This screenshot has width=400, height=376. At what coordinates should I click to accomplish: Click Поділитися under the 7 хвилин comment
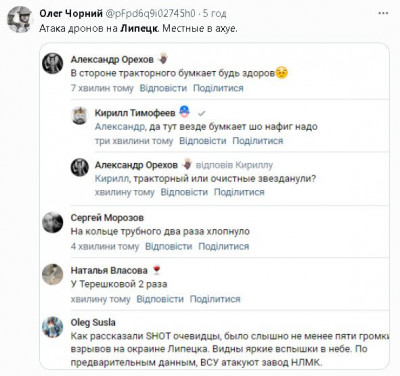point(218,88)
